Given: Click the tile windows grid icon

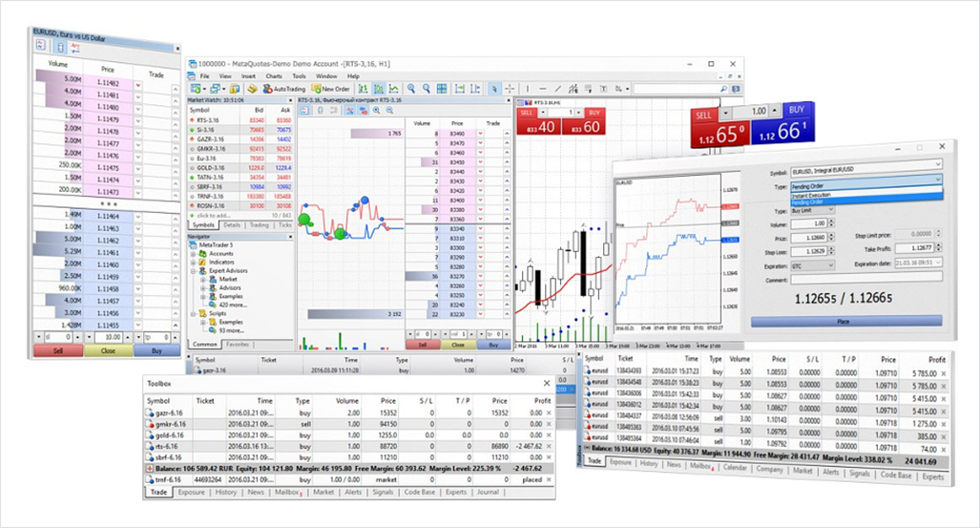Looking at the screenshot, I should coord(442,89).
